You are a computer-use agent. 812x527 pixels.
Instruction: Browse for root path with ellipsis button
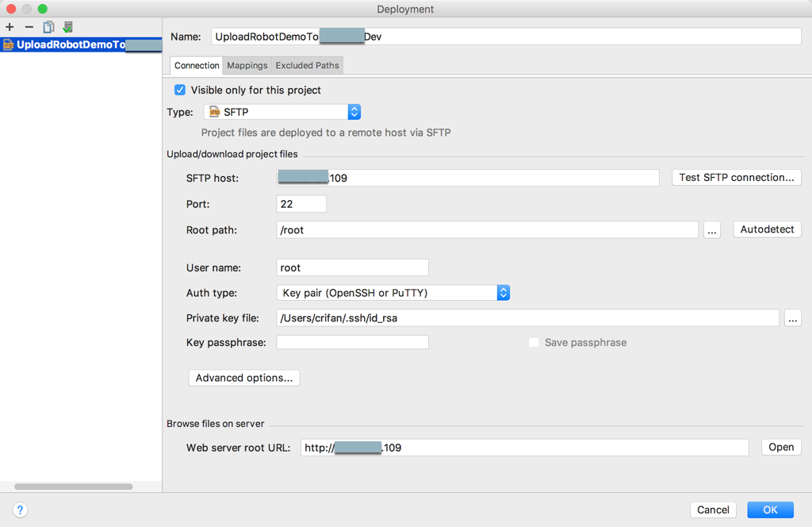point(712,230)
